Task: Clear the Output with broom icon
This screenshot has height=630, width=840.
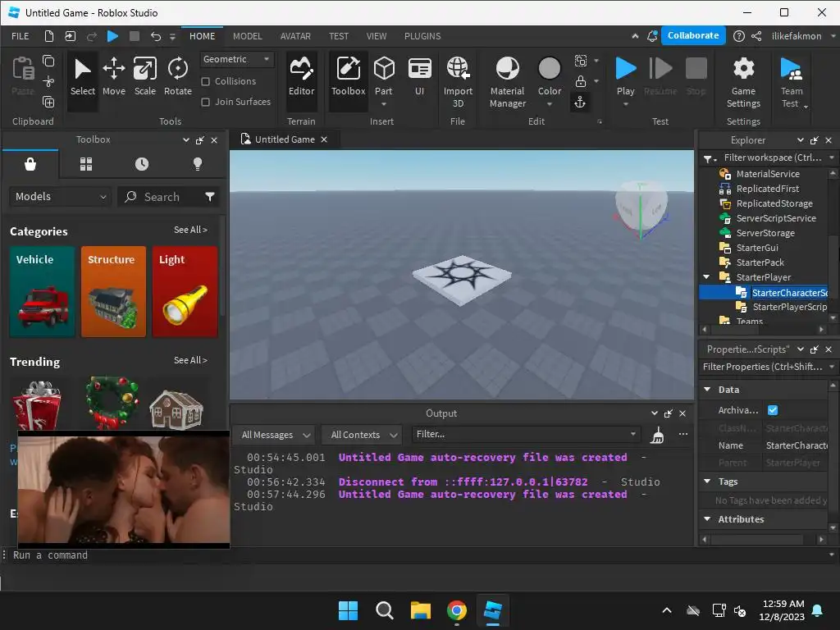Action: click(x=657, y=435)
